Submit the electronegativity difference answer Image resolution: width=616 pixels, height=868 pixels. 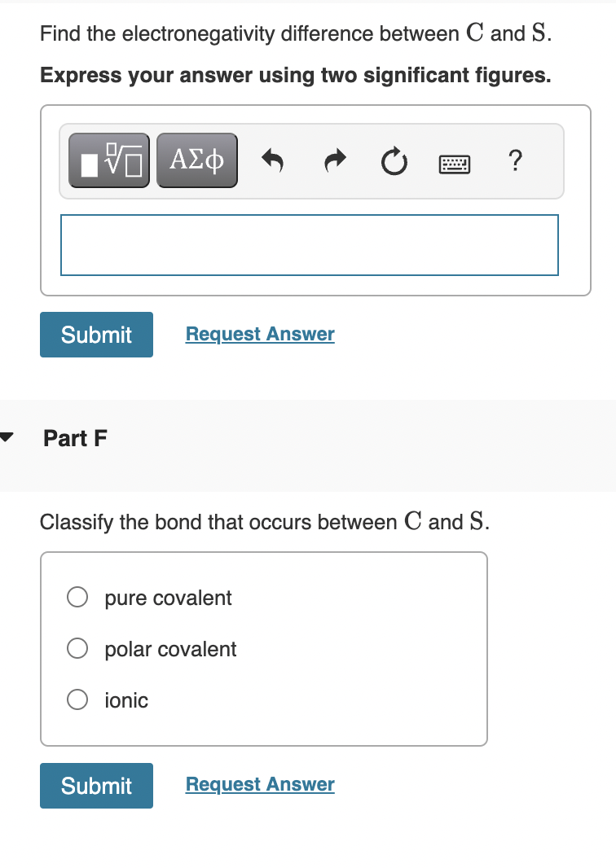[96, 334]
